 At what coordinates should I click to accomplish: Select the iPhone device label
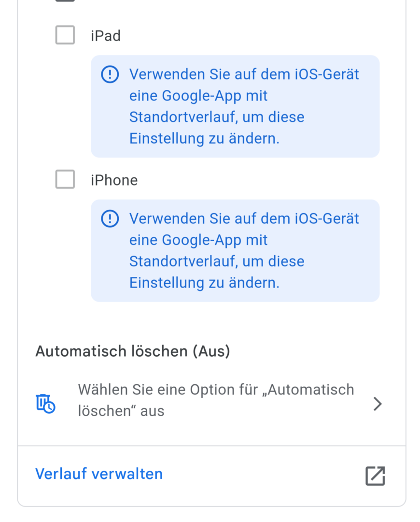[114, 180]
